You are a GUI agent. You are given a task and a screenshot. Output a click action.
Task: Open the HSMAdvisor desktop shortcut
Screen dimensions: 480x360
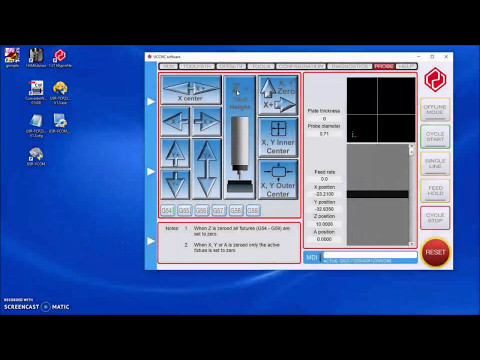pyautogui.click(x=36, y=58)
